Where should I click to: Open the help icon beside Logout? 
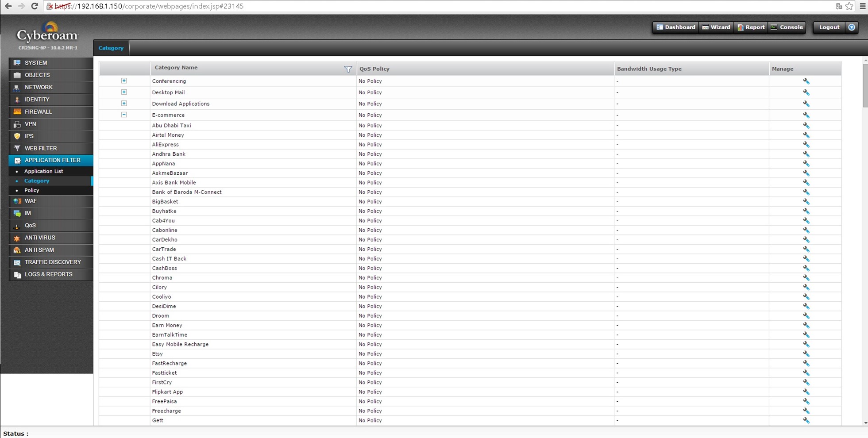pos(852,27)
